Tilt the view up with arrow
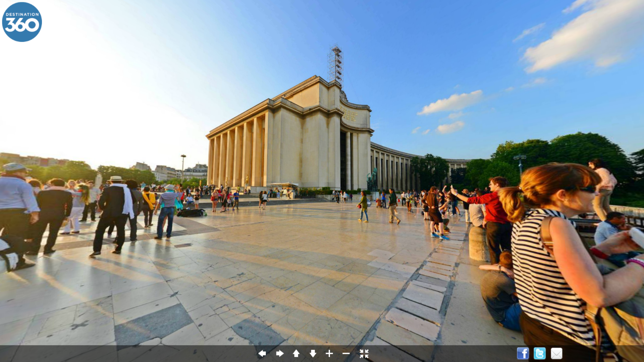 [x=296, y=353]
